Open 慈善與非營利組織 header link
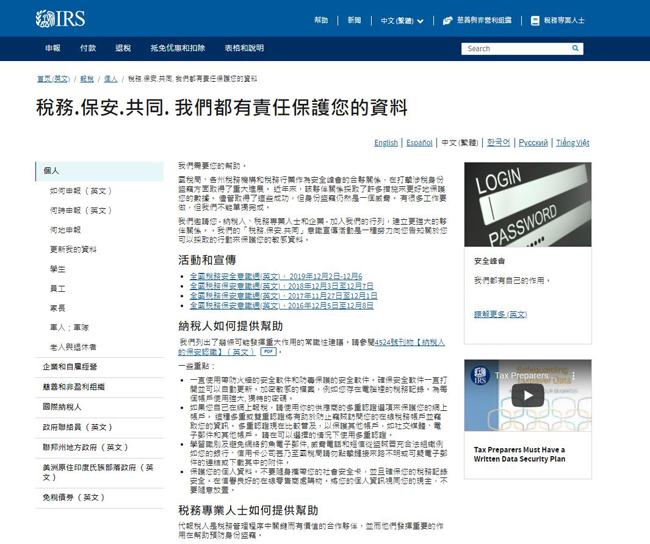 pos(484,20)
